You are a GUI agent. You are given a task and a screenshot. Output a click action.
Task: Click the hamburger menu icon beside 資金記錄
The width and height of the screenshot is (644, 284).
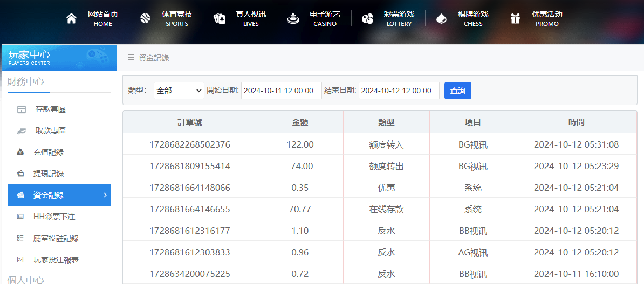(131, 58)
